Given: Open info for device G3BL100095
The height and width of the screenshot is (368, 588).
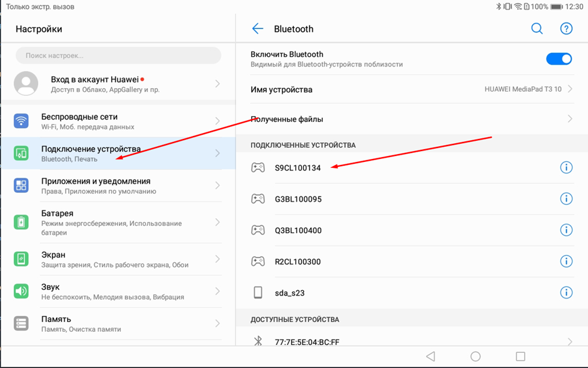Looking at the screenshot, I should click(566, 199).
